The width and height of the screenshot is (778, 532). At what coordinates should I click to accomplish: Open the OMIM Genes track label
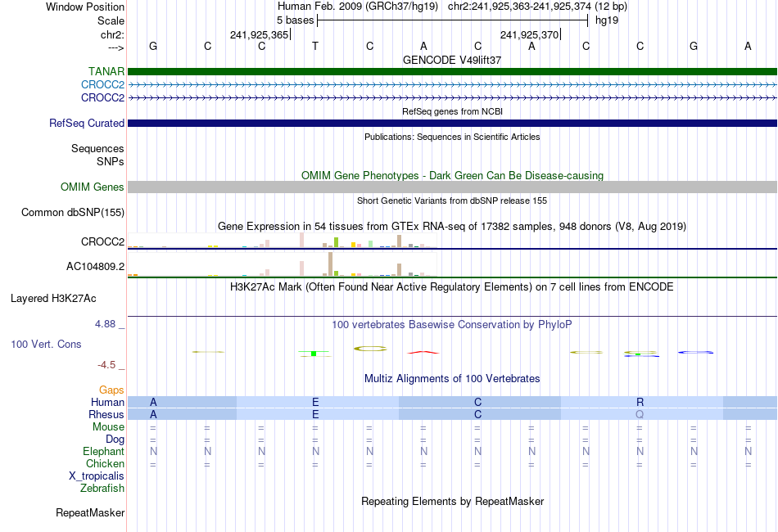pos(93,187)
